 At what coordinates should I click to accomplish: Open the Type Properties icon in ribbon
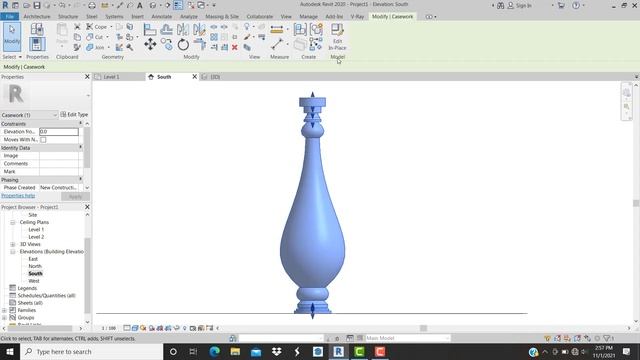pos(37,29)
